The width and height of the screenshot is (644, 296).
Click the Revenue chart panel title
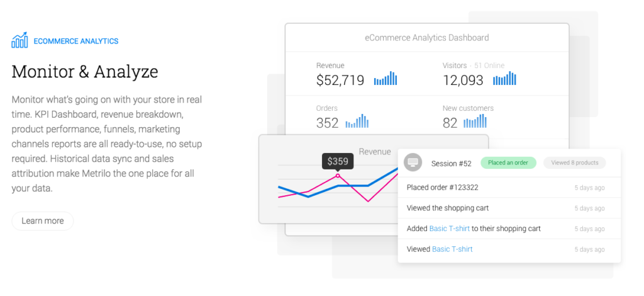coord(375,152)
